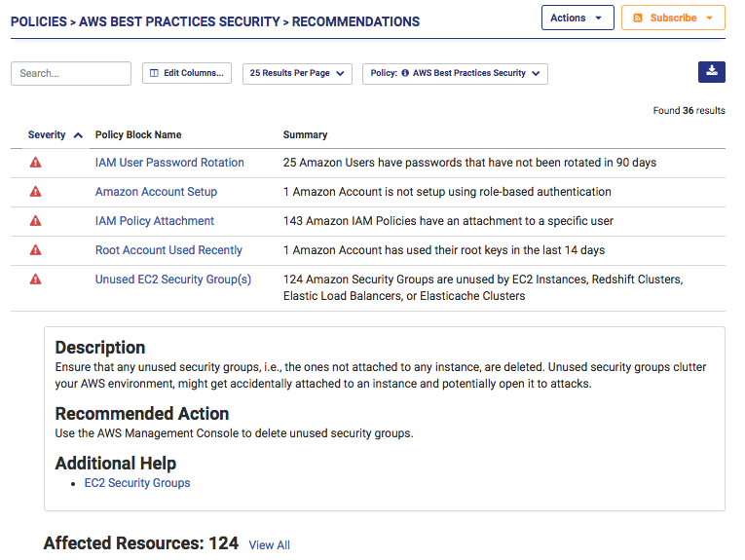
Task: Click the info icon in Policy filter
Action: [x=405, y=73]
